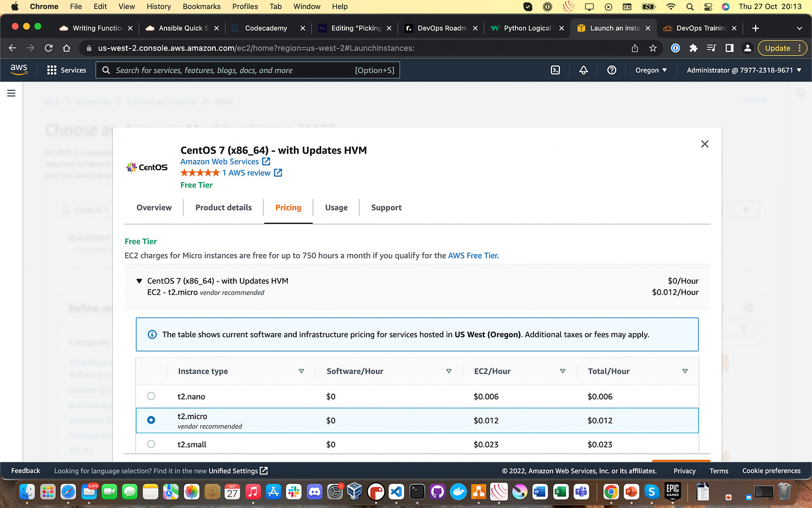Open a new tab with the plus icon
The image size is (812, 508).
point(755,28)
